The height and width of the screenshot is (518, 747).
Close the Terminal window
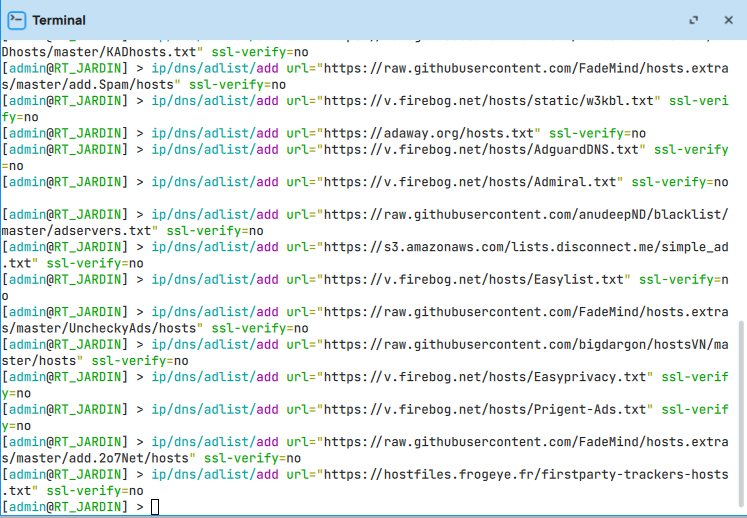click(727, 20)
